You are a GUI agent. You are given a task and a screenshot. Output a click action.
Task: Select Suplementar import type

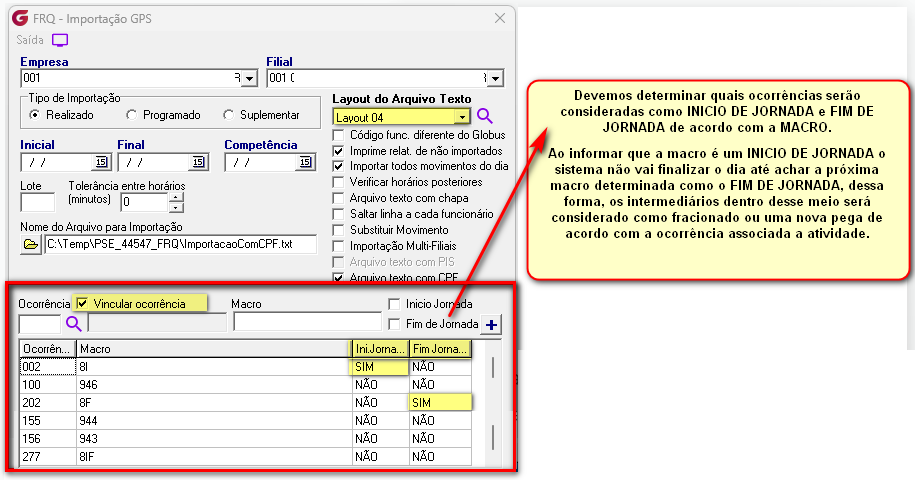(261, 115)
